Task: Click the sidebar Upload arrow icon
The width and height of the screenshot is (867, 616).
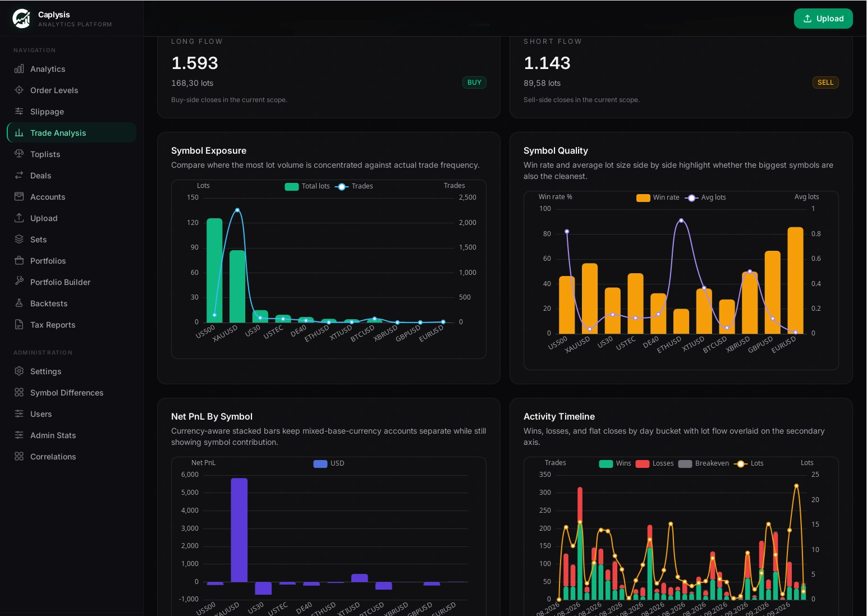Action: click(19, 218)
